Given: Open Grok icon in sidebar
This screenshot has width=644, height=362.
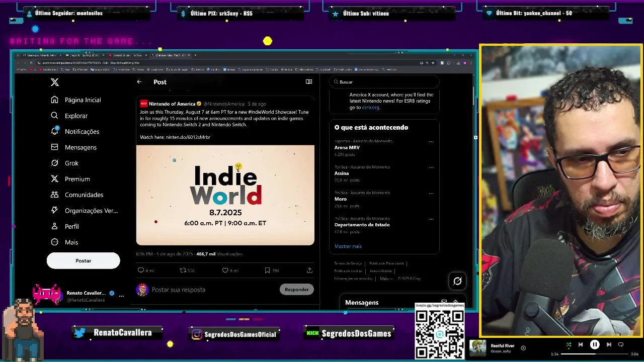Looking at the screenshot, I should click(x=54, y=163).
